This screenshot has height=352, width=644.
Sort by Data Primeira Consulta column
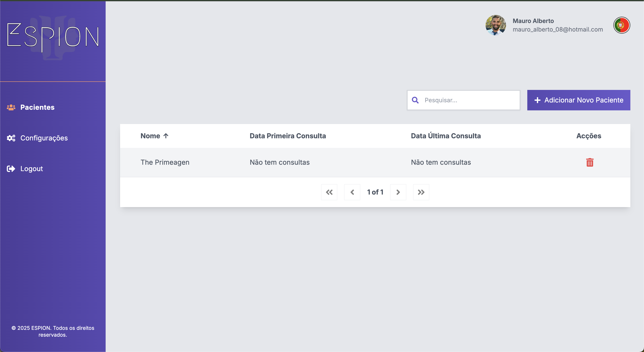click(287, 136)
